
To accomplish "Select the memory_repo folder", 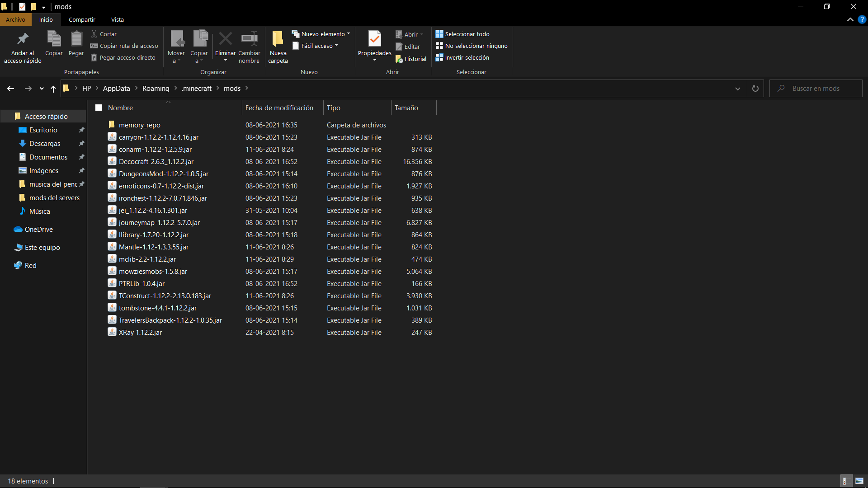I will 139,125.
